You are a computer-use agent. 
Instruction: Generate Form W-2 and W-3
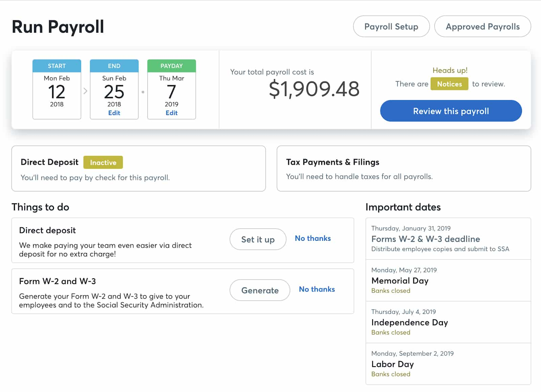pyautogui.click(x=259, y=290)
